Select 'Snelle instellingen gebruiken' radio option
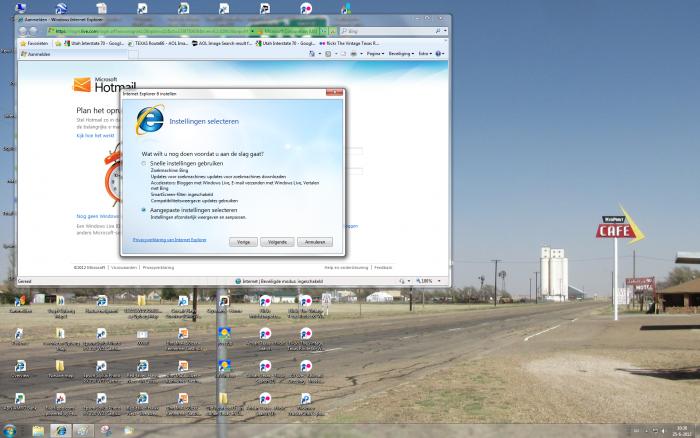700x438 pixels. coord(144,163)
